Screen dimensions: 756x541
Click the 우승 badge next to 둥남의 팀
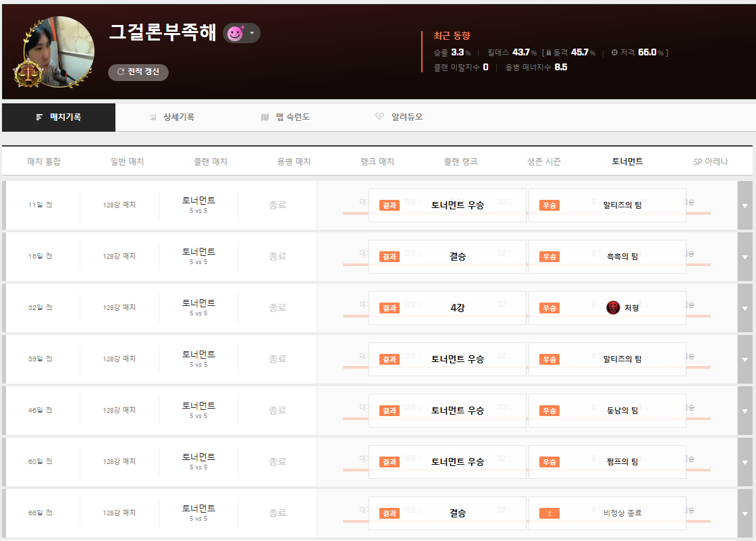click(549, 411)
